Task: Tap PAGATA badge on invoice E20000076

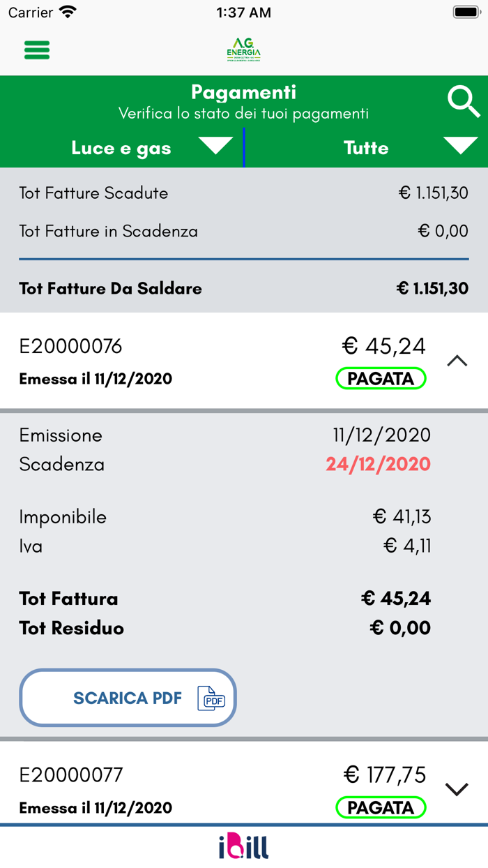Action: pyautogui.click(x=381, y=379)
